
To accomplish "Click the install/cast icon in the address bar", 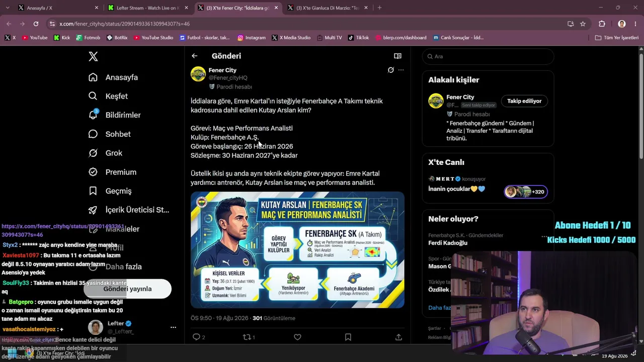I will tap(571, 24).
